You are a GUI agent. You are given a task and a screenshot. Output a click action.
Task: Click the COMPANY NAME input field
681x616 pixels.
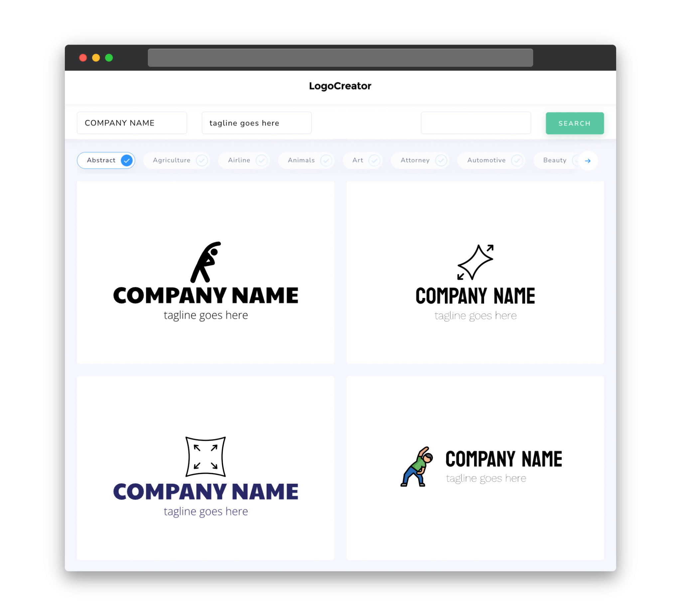[132, 123]
